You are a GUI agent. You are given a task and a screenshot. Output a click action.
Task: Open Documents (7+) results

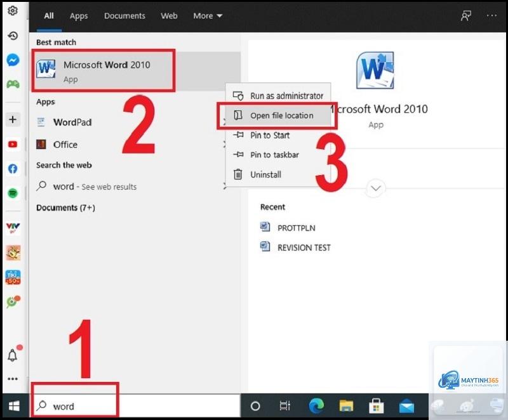(65, 207)
